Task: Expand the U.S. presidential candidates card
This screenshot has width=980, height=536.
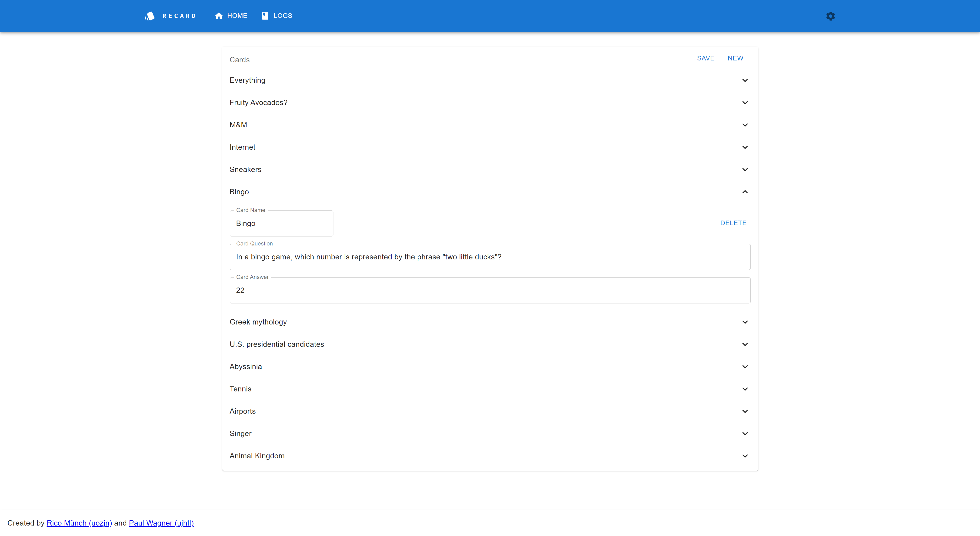Action: pyautogui.click(x=745, y=344)
